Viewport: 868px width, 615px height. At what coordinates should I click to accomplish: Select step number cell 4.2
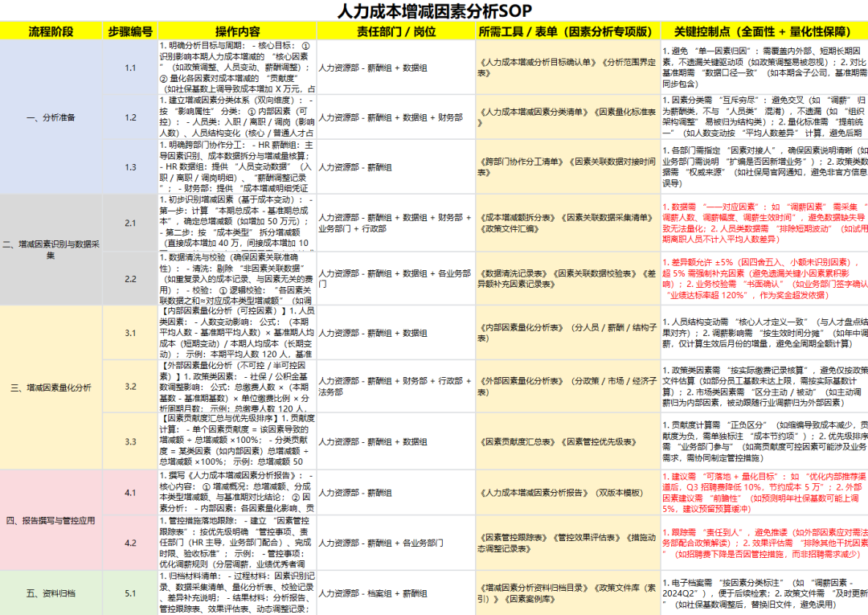pos(130,543)
